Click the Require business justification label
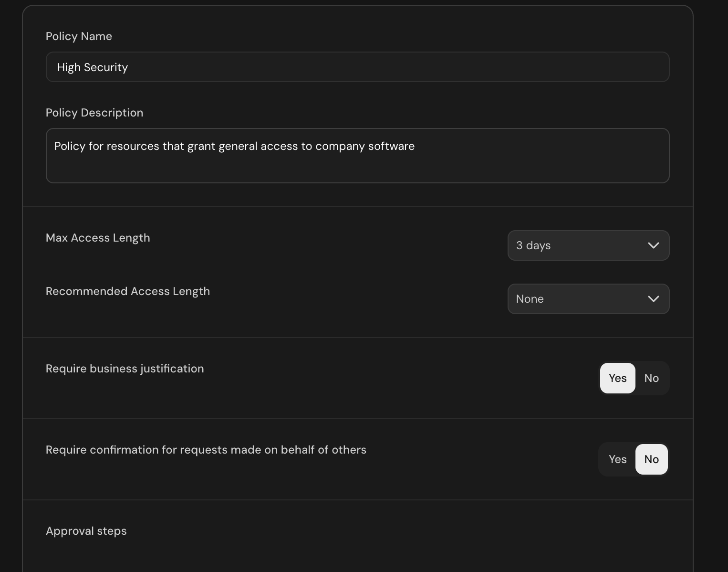The image size is (728, 572). [x=125, y=369]
